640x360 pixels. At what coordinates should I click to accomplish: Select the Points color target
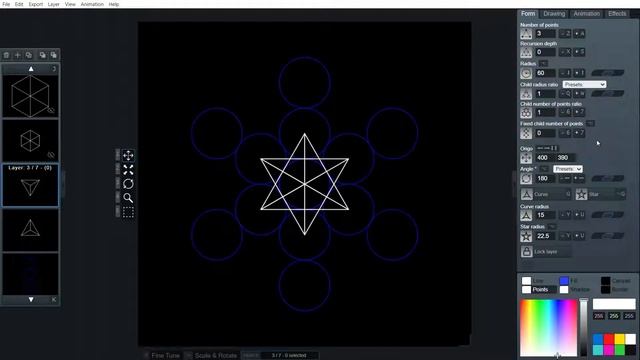(539, 289)
